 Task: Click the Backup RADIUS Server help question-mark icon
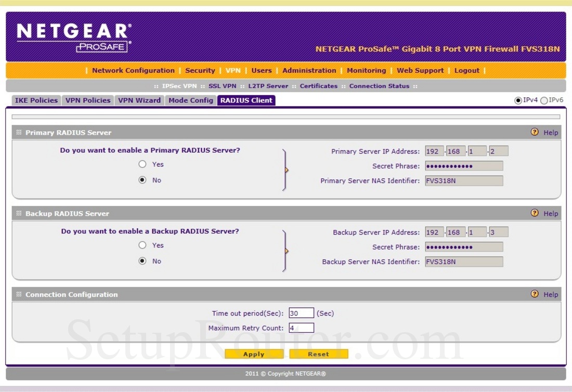click(x=535, y=213)
